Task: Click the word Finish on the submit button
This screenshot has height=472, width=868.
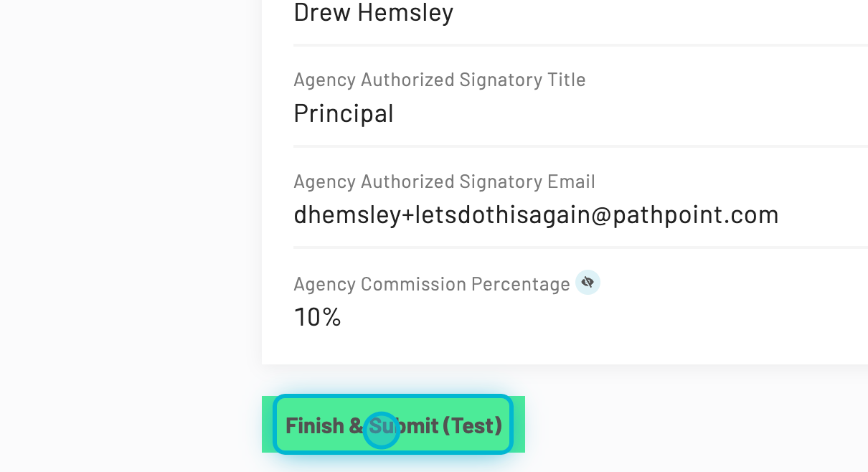Action: point(314,425)
